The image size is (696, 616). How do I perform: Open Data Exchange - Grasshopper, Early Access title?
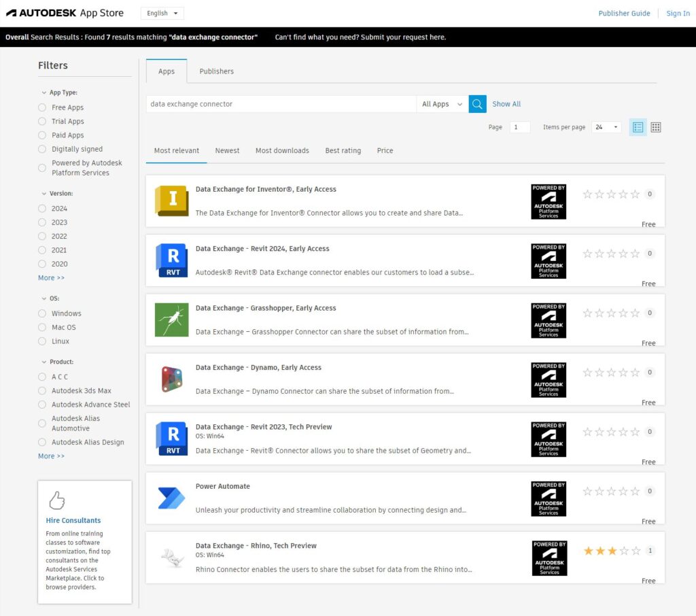(266, 308)
